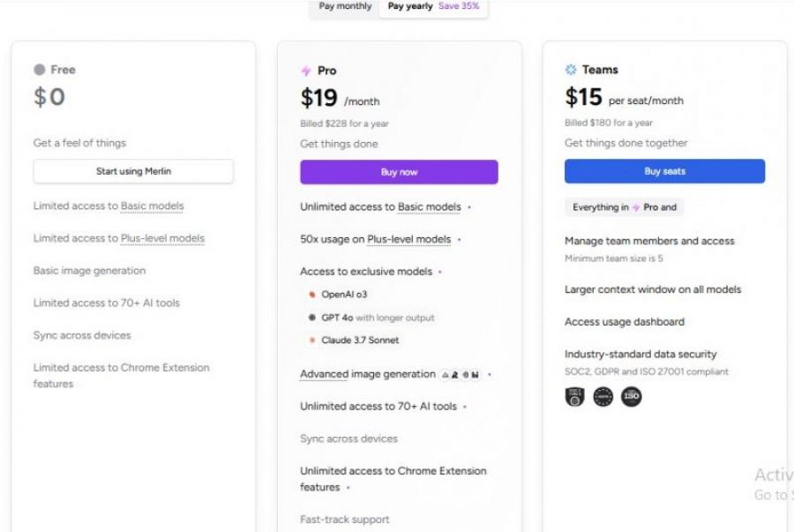The width and height of the screenshot is (794, 532).
Task: Expand details for Unlimited access to Basic models
Action: click(470, 206)
